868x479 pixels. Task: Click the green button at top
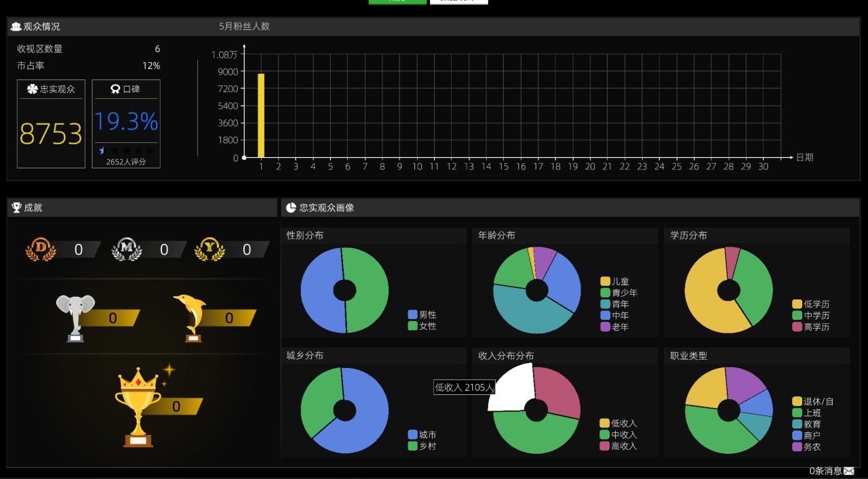(397, 2)
